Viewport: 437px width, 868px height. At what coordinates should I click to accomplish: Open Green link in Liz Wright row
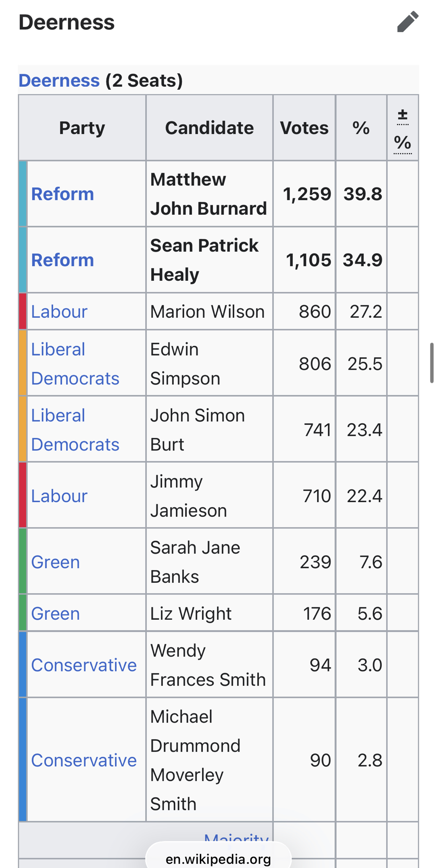pos(55,614)
